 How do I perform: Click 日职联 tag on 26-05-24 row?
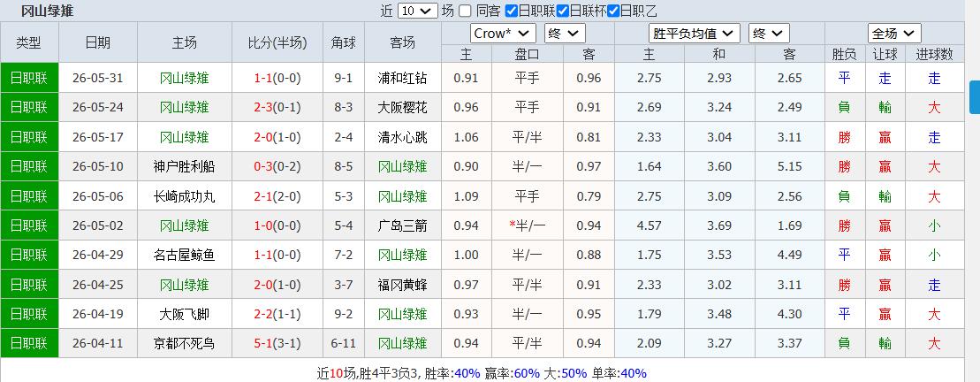coord(29,108)
